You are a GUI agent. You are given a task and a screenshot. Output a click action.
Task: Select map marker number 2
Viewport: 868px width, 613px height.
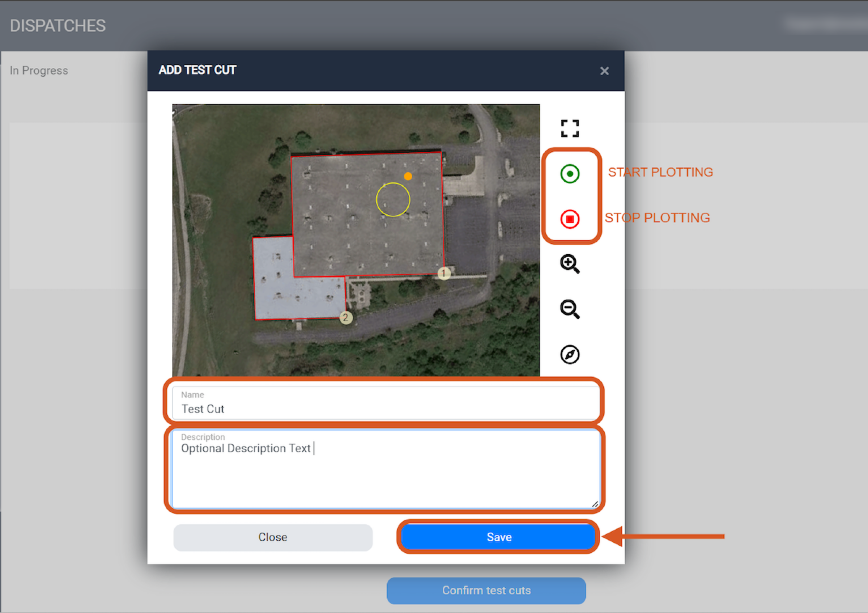pyautogui.click(x=345, y=317)
